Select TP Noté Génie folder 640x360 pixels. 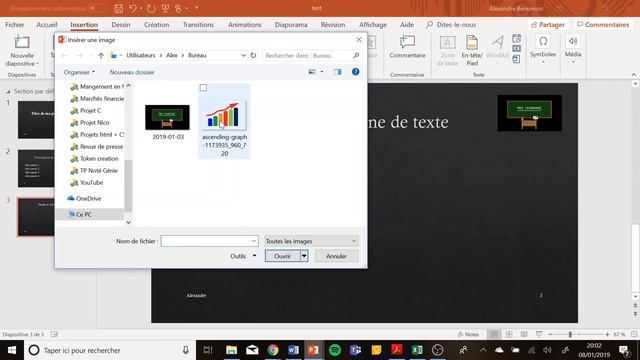[94, 171]
